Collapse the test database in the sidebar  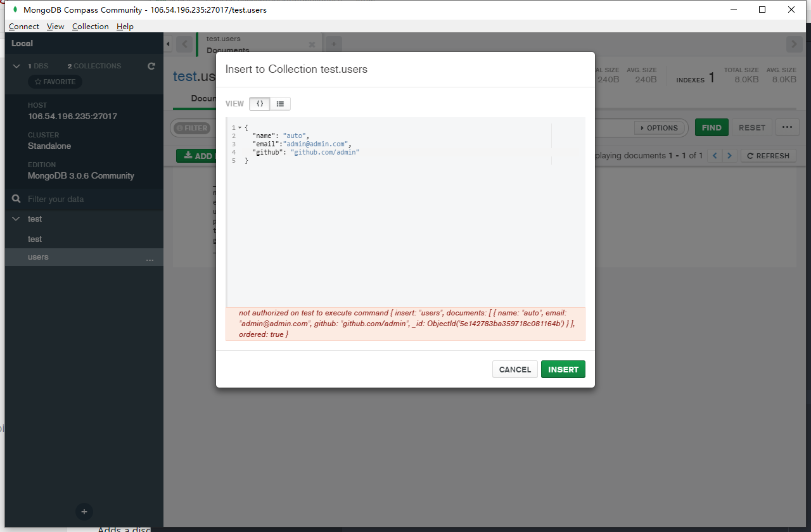(x=16, y=218)
